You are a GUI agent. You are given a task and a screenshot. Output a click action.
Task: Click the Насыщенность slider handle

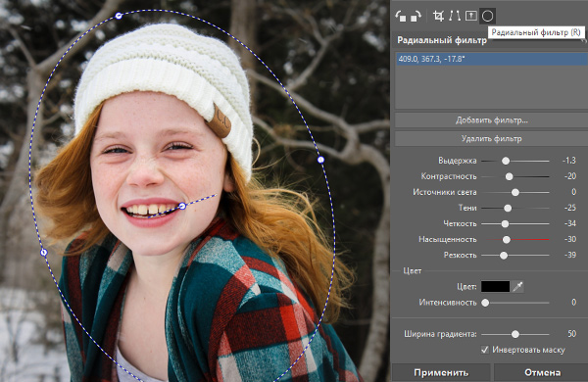(507, 240)
